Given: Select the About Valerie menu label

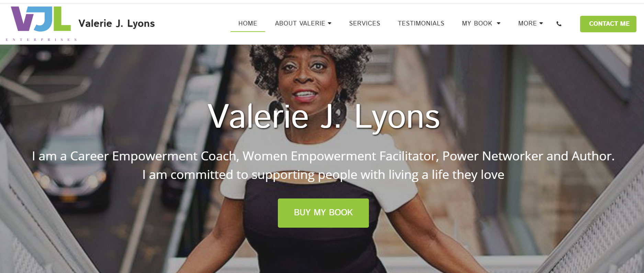Looking at the screenshot, I should (300, 23).
